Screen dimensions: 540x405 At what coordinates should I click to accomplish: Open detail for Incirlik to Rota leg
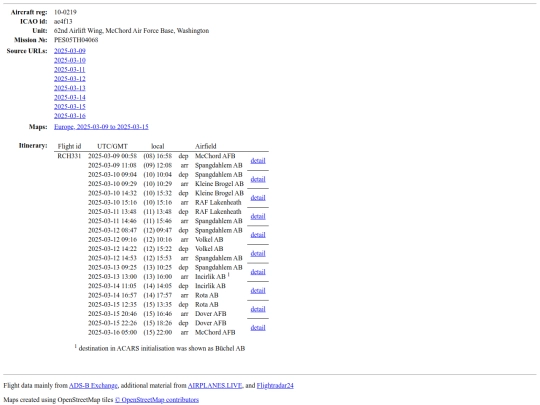[258, 291]
